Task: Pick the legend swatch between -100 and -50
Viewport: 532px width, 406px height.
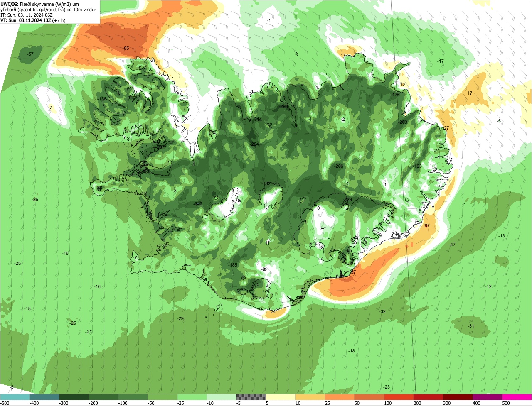Action: [133, 397]
